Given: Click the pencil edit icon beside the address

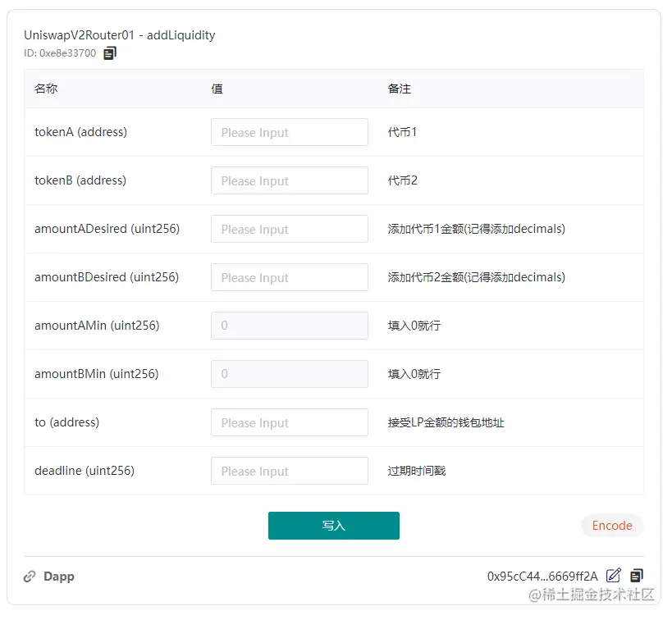Looking at the screenshot, I should (x=614, y=576).
